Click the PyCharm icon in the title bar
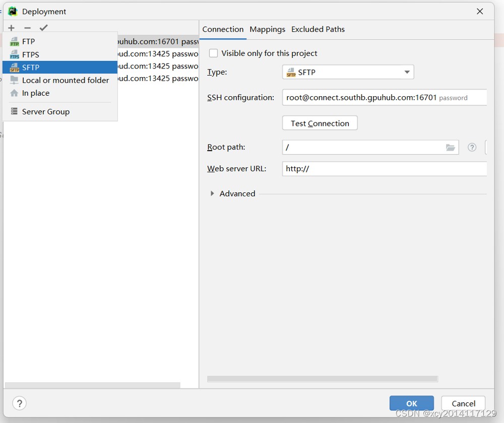 13,11
